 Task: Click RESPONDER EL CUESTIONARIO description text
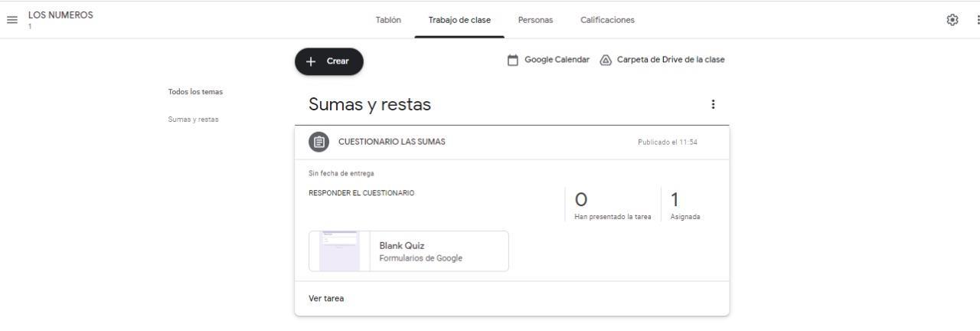(361, 193)
